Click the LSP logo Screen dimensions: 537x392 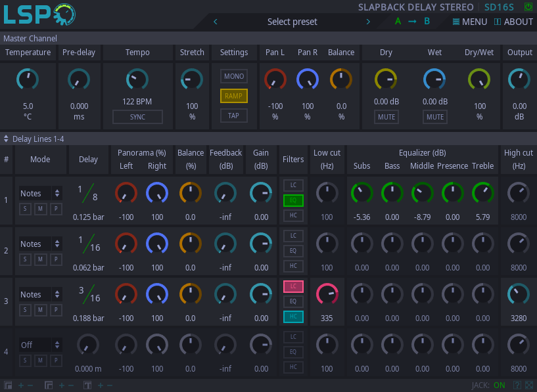point(39,14)
